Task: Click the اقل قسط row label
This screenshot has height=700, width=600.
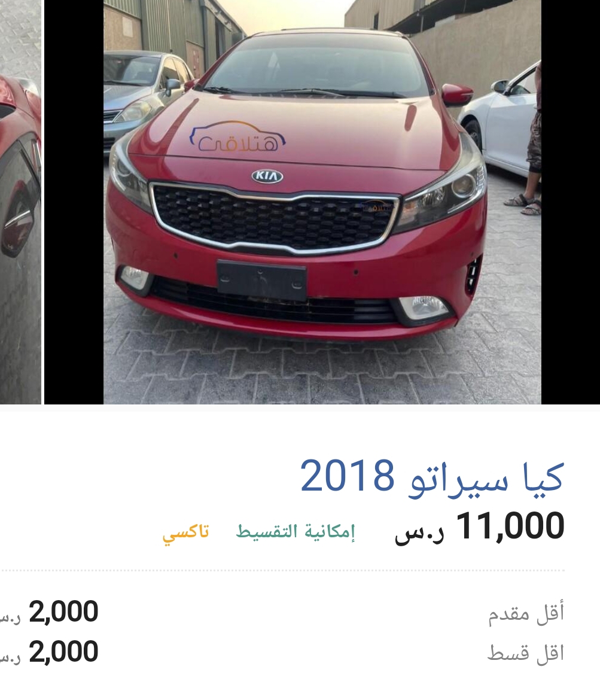Action: tap(525, 653)
